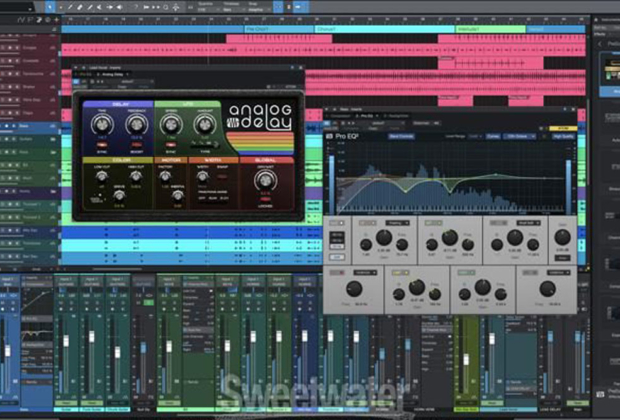Open the 12th Octave dropdown in Pro EQ
This screenshot has width=620, height=420.
point(521,136)
